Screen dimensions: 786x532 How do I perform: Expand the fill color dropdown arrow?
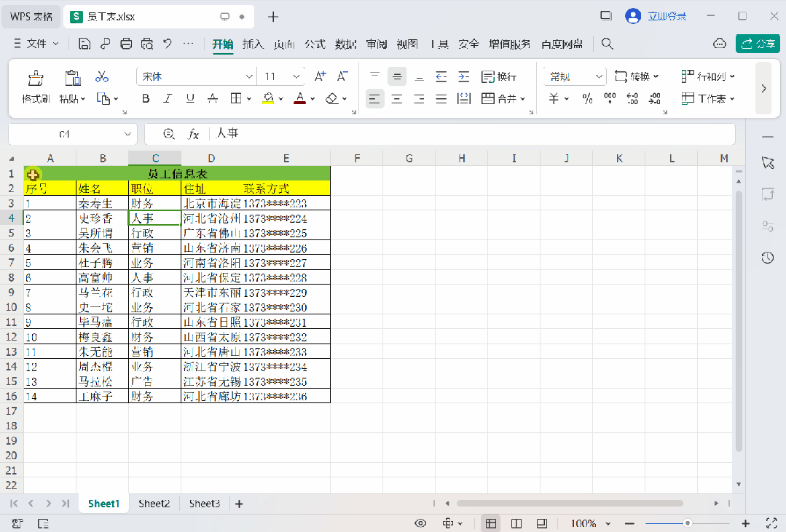click(x=280, y=99)
